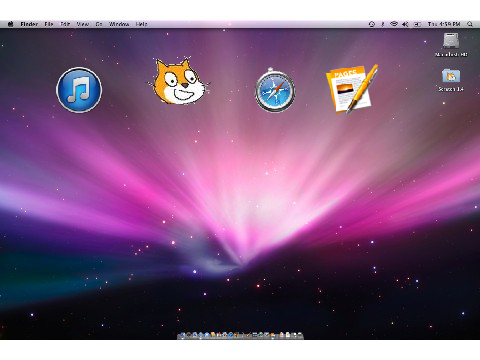Image resolution: width=480 pixels, height=360 pixels.
Task: Click the Spotlight search magnifier icon
Action: (x=470, y=24)
